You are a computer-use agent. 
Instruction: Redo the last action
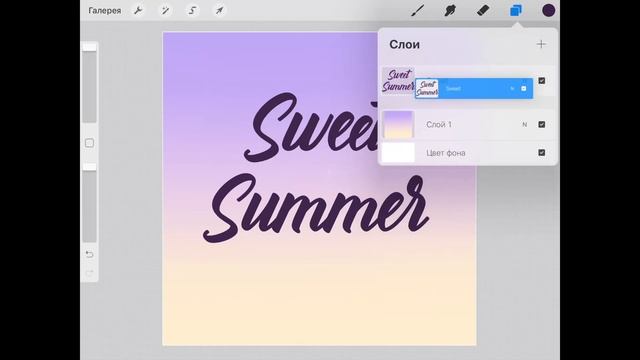pyautogui.click(x=89, y=273)
